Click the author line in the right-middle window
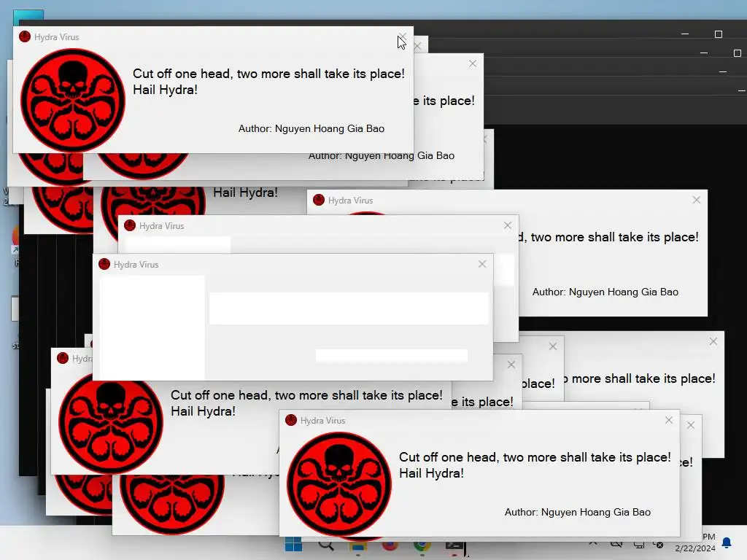The image size is (747, 560). tap(605, 292)
